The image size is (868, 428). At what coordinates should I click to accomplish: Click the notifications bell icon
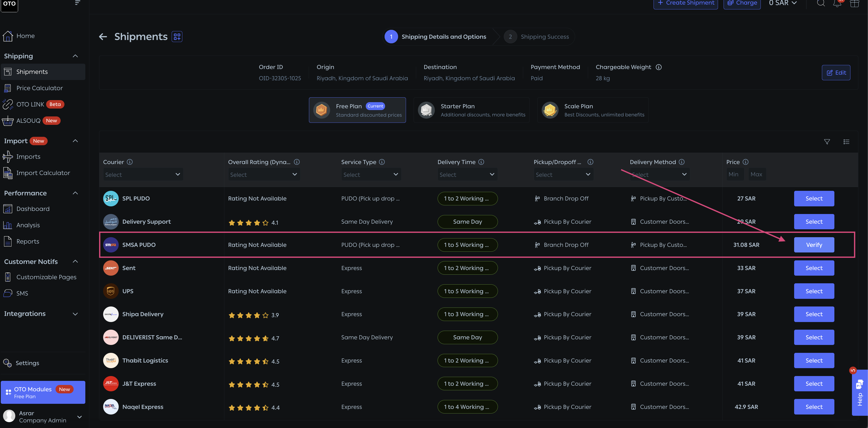[837, 3]
